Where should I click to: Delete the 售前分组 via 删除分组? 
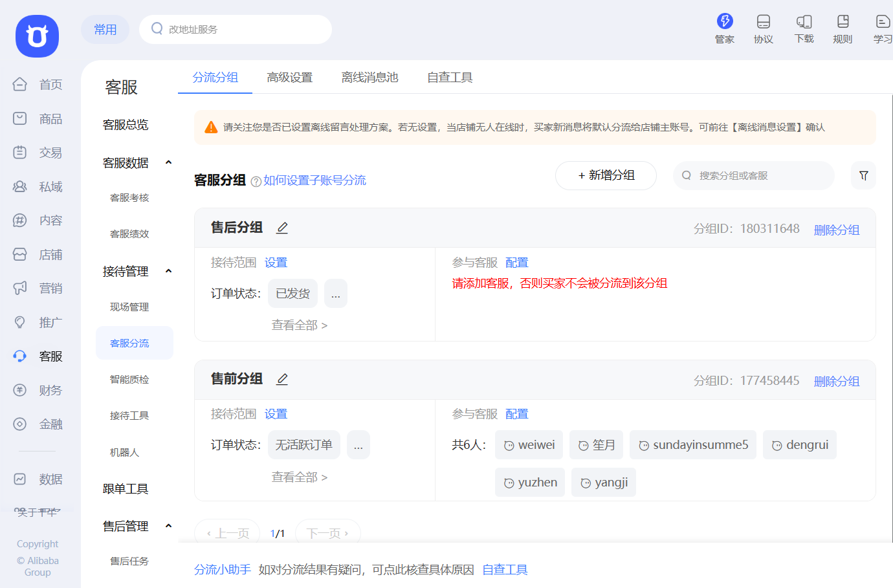(x=837, y=382)
